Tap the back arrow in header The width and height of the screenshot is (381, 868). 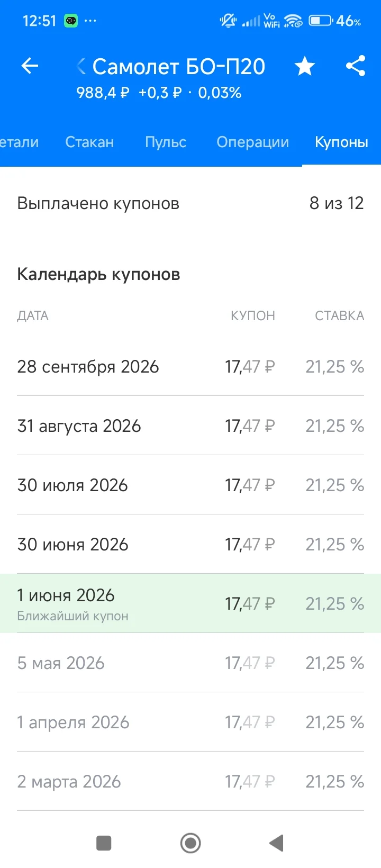tap(30, 66)
